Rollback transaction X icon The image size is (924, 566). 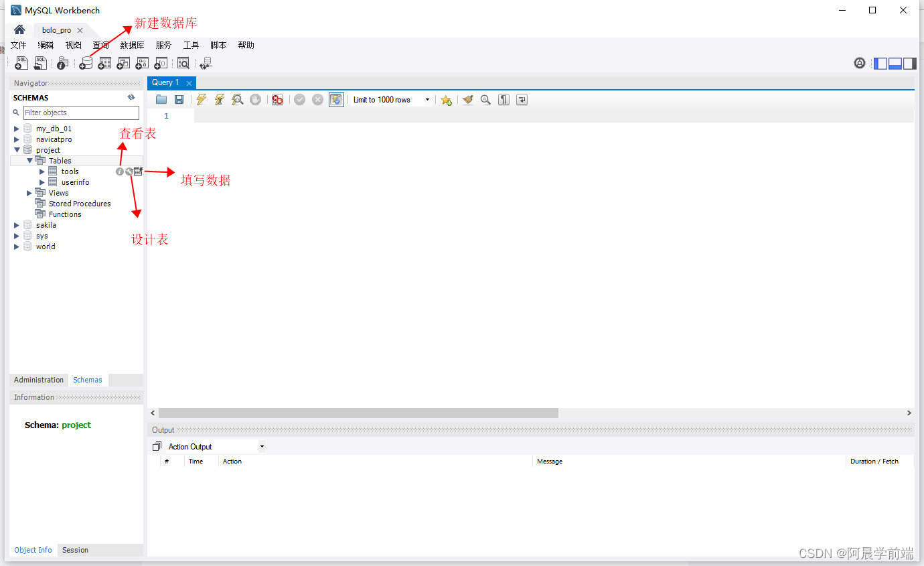click(317, 100)
